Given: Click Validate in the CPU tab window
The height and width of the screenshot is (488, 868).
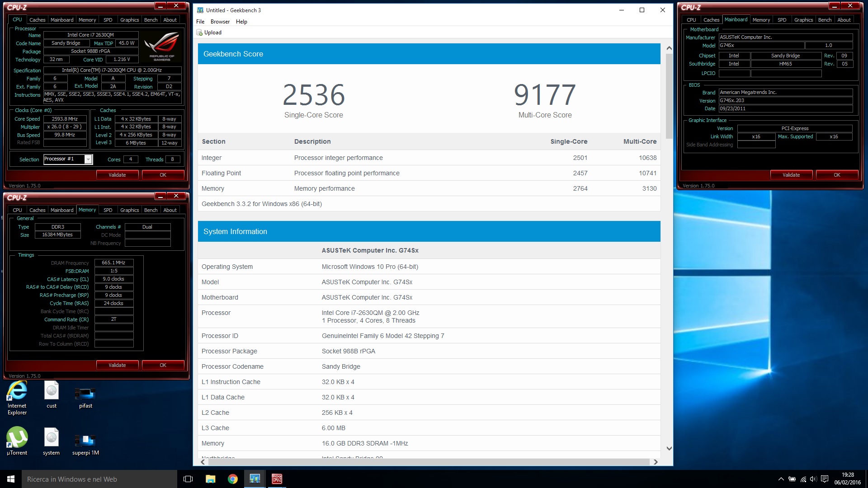Looking at the screenshot, I should (117, 175).
